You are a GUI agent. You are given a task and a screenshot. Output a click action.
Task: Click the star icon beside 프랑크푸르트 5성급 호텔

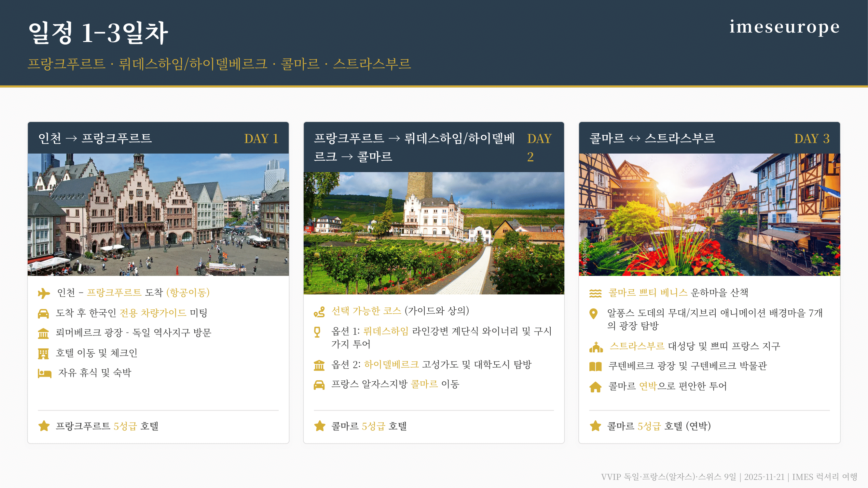pos(44,426)
